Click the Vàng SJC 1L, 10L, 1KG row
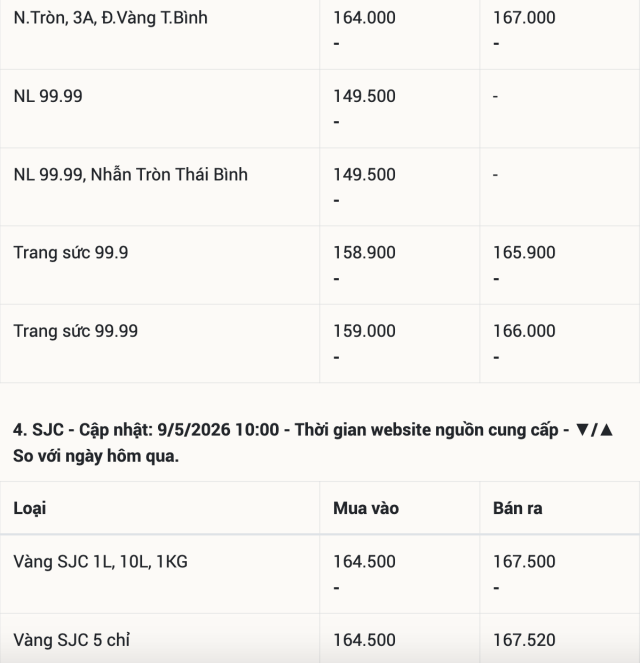The height and width of the screenshot is (663, 640). (320, 574)
